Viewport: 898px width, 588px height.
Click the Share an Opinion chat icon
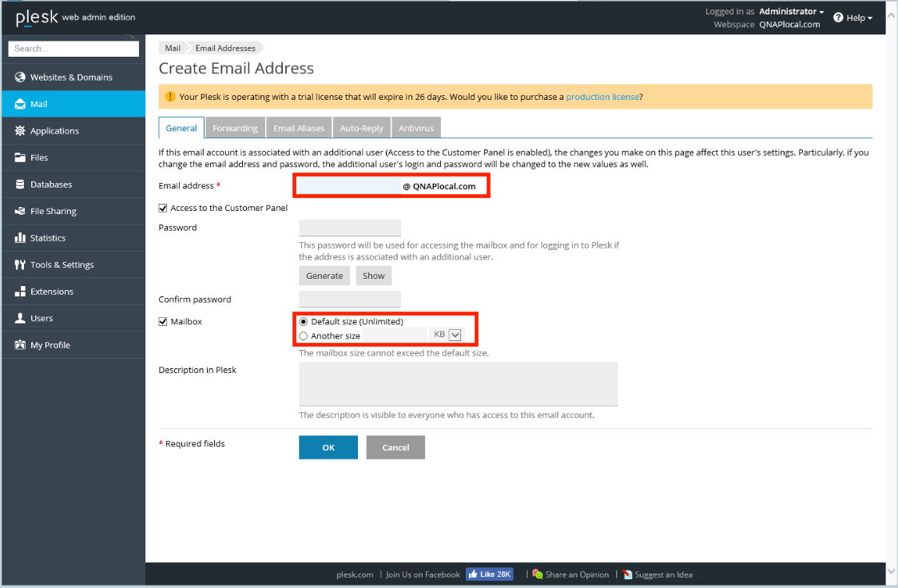(x=537, y=574)
